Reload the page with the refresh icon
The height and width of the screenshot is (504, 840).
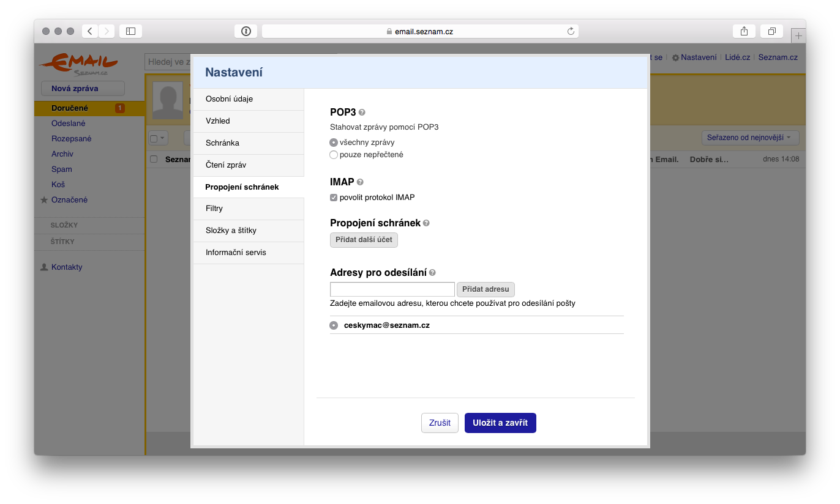(x=571, y=31)
